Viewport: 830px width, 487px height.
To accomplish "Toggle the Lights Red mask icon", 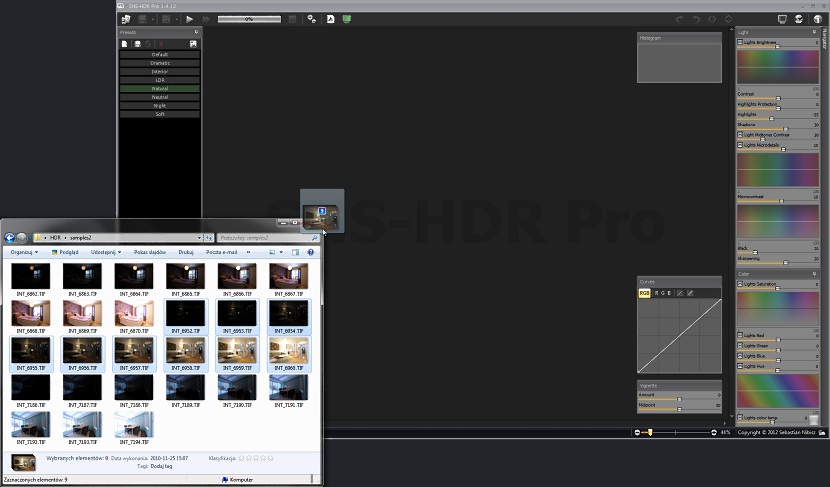I will [740, 336].
